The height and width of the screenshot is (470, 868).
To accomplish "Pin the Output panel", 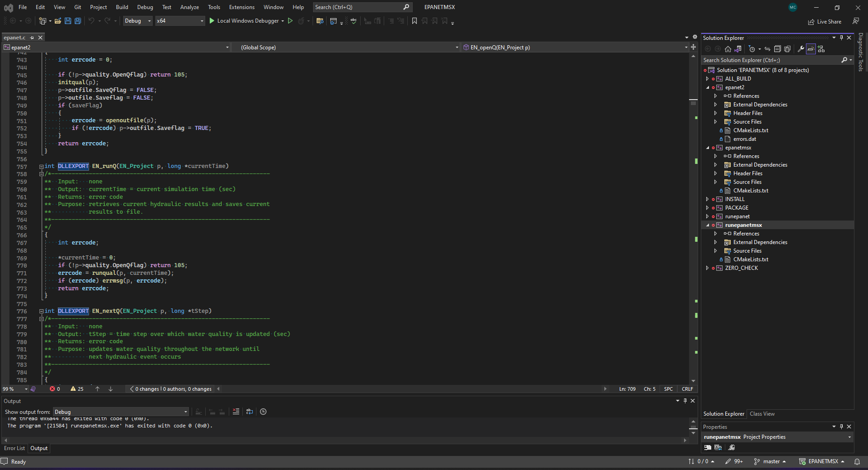I will (685, 401).
